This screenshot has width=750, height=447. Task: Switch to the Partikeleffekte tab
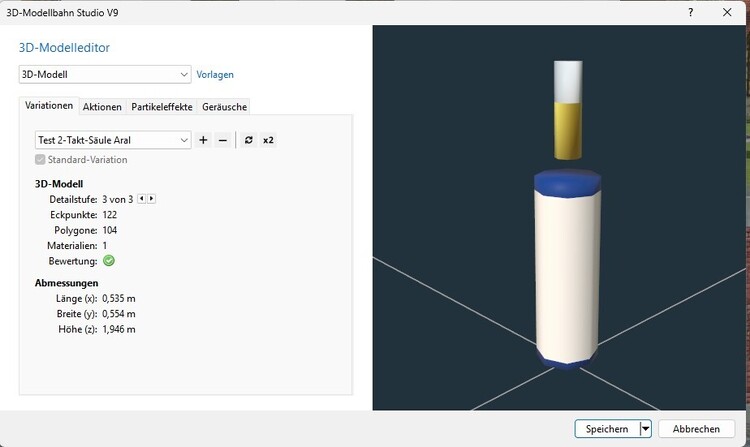click(x=162, y=107)
